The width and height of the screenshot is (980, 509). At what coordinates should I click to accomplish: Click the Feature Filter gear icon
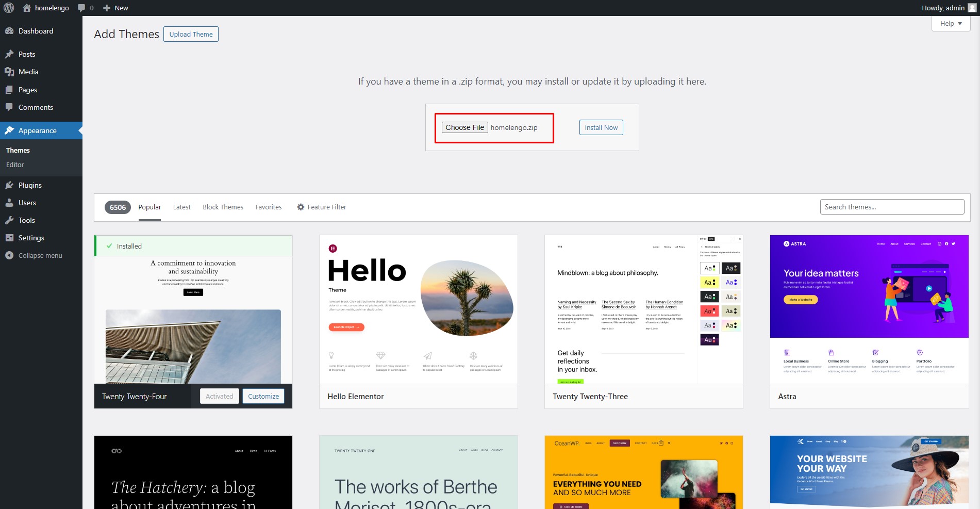[x=301, y=207]
